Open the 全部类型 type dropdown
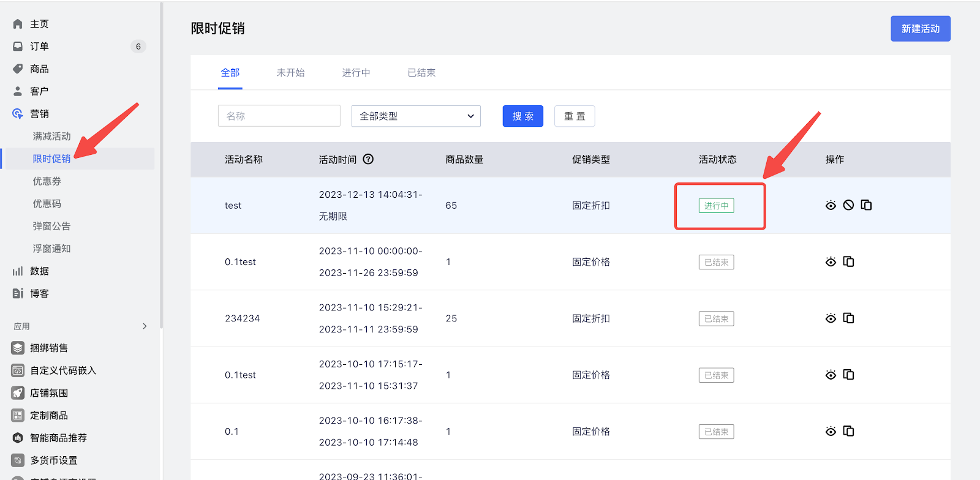This screenshot has height=480, width=980. [x=416, y=116]
